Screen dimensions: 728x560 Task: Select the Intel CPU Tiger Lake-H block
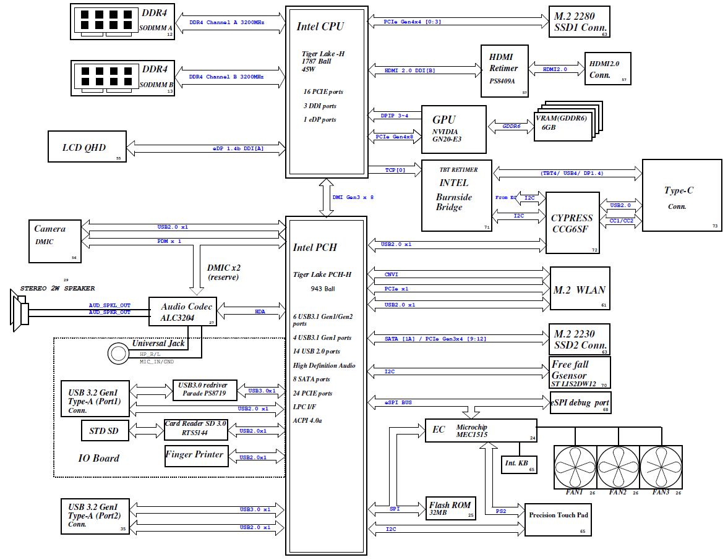tap(325, 93)
